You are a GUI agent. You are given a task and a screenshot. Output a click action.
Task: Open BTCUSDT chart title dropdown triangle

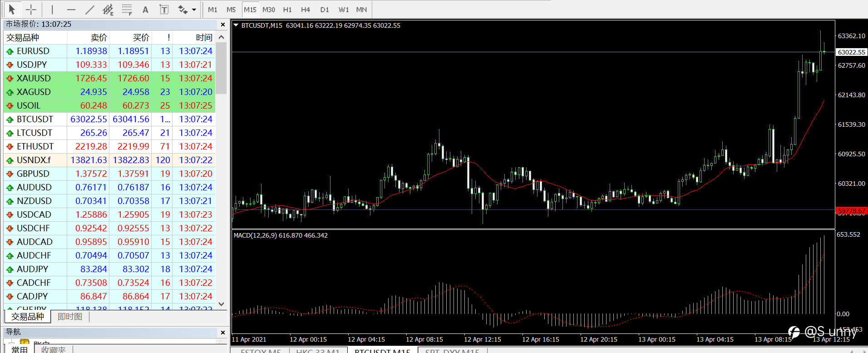tap(236, 25)
